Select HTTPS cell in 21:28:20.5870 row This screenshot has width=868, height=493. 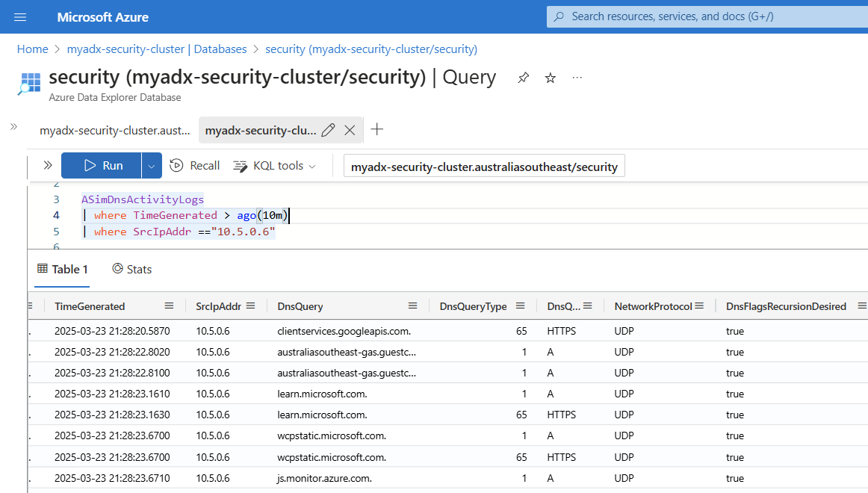click(x=561, y=332)
